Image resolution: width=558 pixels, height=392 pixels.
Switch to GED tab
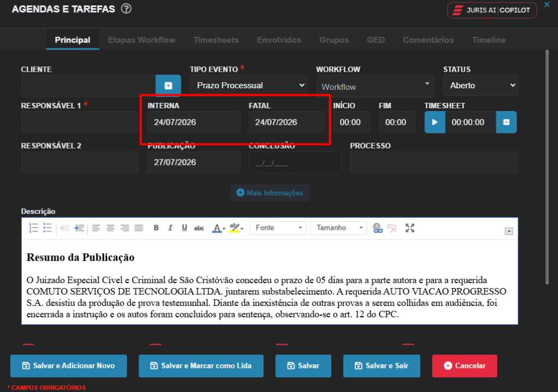pos(376,40)
